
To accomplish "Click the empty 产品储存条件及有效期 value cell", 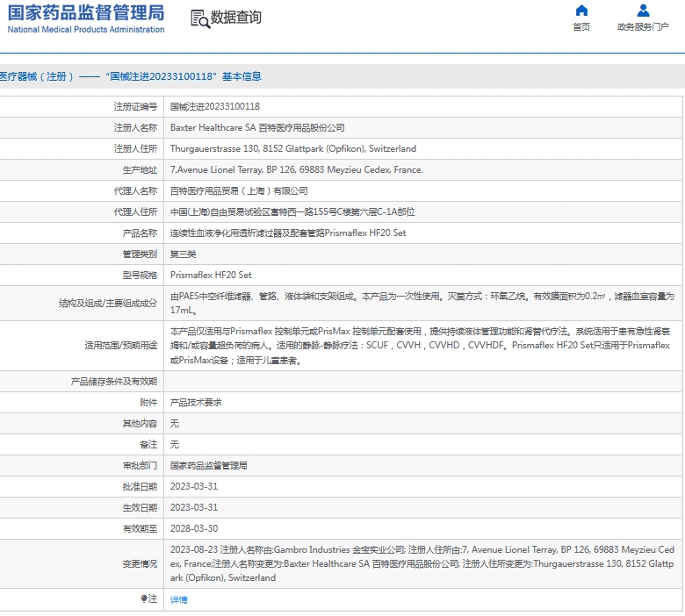I will 423,382.
